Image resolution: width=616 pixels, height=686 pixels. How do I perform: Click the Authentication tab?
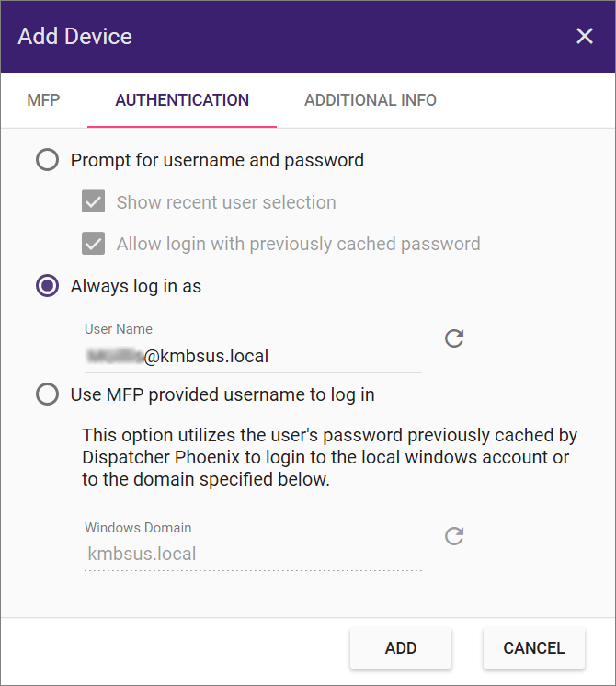pyautogui.click(x=182, y=100)
